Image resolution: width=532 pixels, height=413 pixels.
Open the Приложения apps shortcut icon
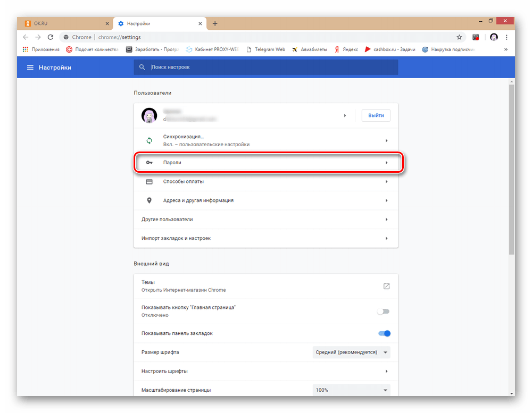tap(25, 49)
